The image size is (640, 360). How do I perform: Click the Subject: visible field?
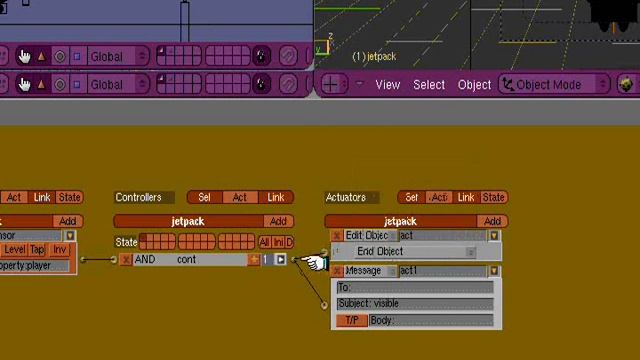click(x=415, y=304)
